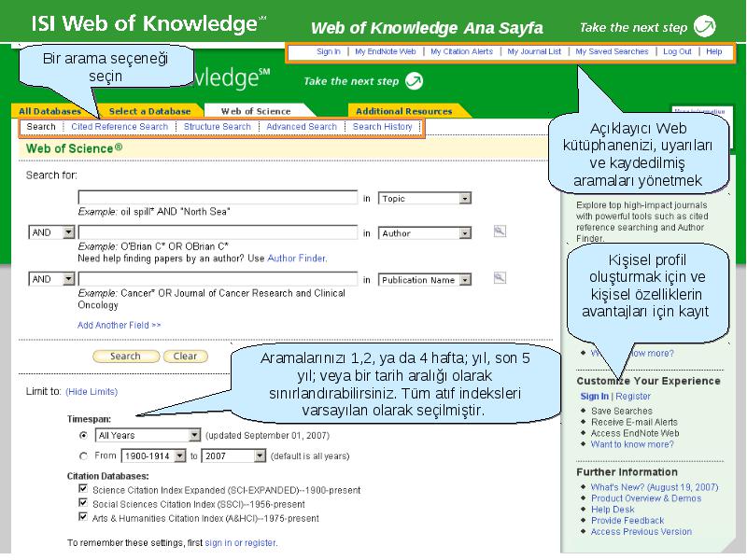Open the 1900-1914 start year dropdown
Screen dimensions: 747x560
click(x=153, y=455)
